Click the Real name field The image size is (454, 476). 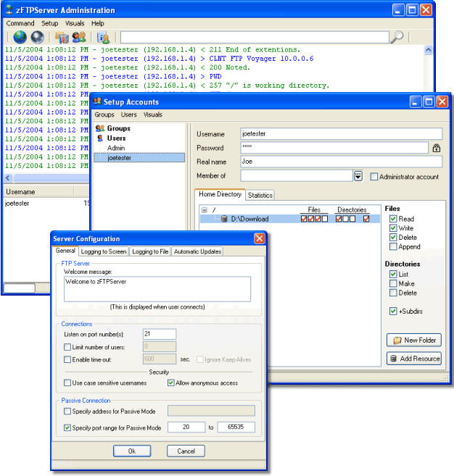coord(342,161)
